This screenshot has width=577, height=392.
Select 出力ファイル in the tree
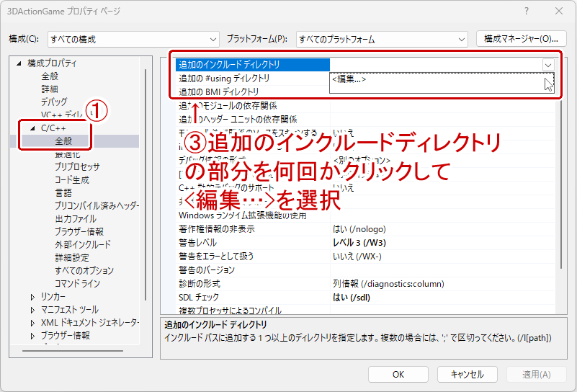tap(76, 218)
